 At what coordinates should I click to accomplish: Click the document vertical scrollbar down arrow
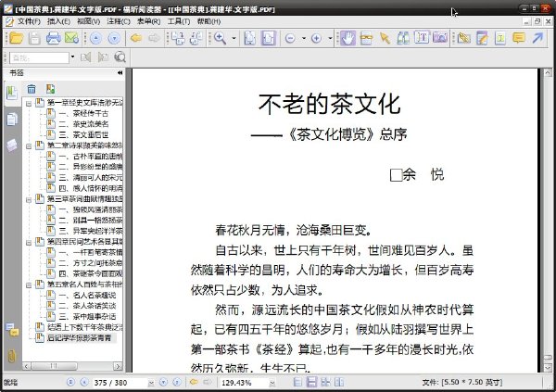point(548,368)
